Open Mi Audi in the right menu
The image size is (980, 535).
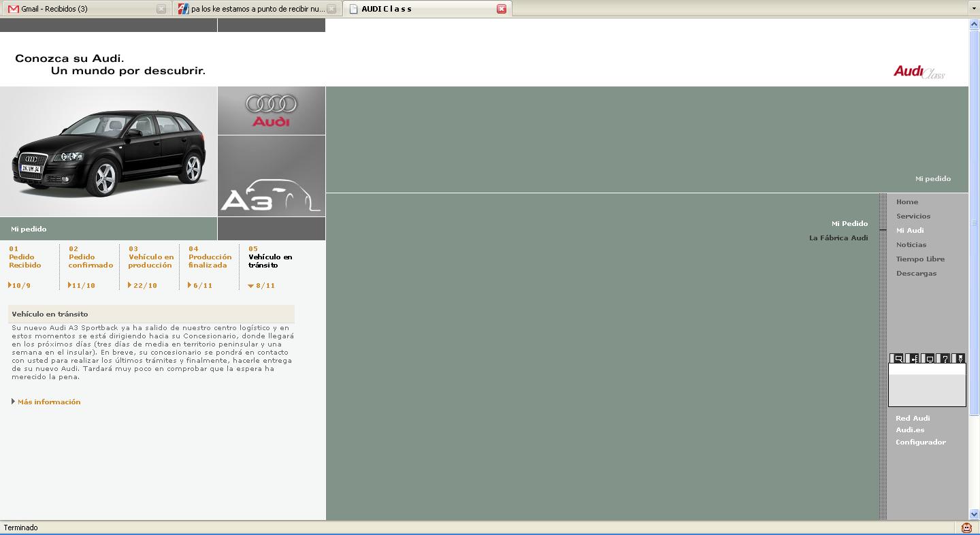pos(910,230)
